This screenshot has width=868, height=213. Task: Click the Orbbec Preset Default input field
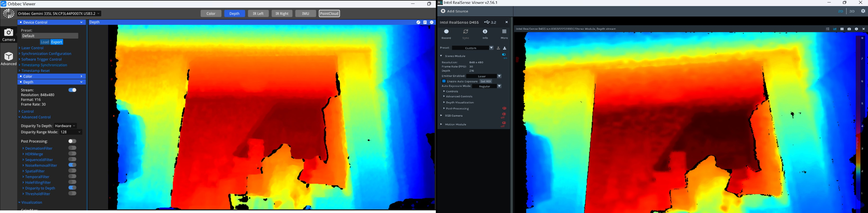pos(49,36)
